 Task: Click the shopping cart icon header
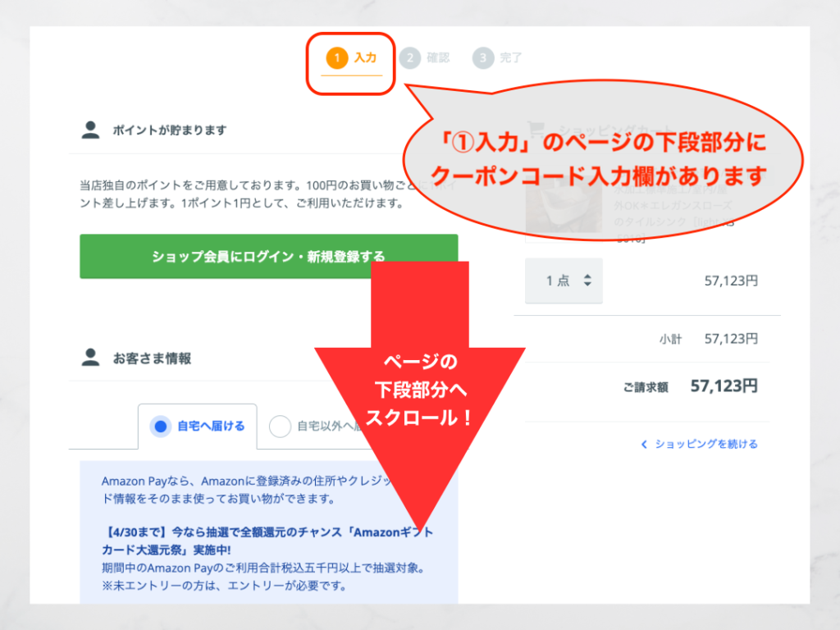tap(536, 129)
